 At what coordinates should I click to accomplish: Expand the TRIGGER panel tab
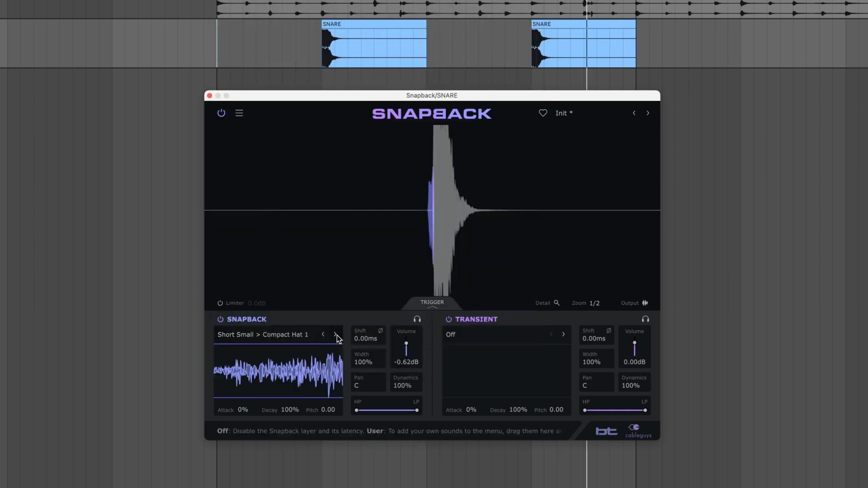click(x=432, y=303)
